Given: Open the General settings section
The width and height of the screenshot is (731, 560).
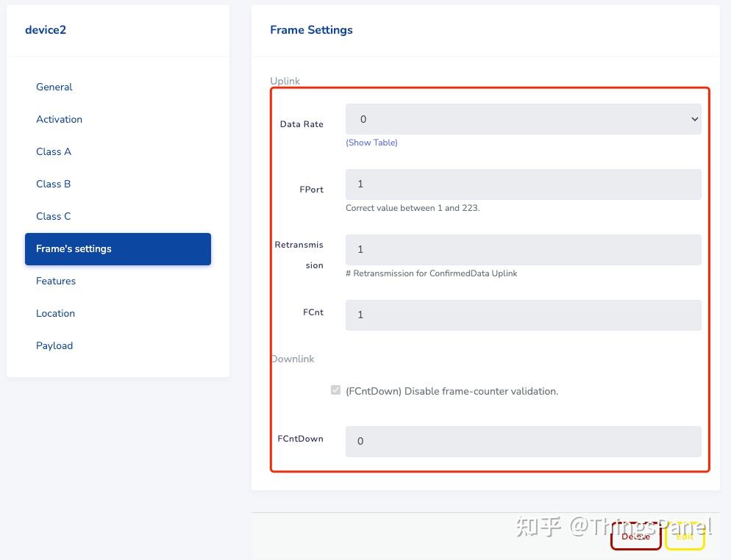Looking at the screenshot, I should [54, 87].
